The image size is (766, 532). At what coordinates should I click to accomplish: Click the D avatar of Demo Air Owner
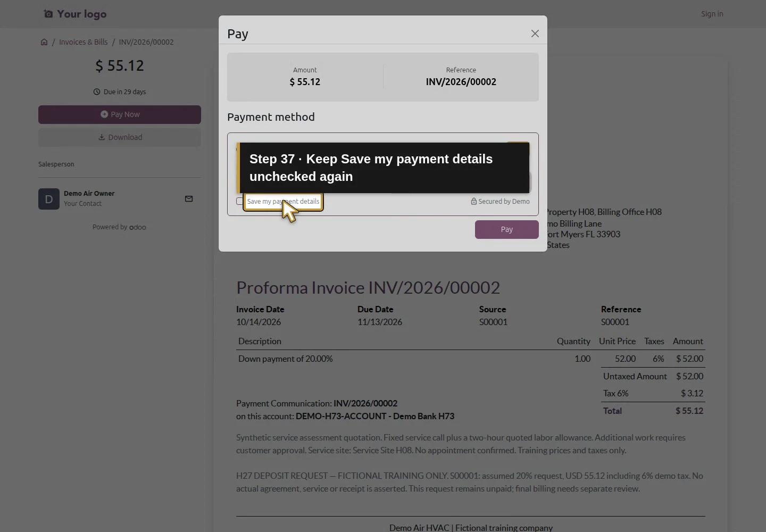coord(49,199)
